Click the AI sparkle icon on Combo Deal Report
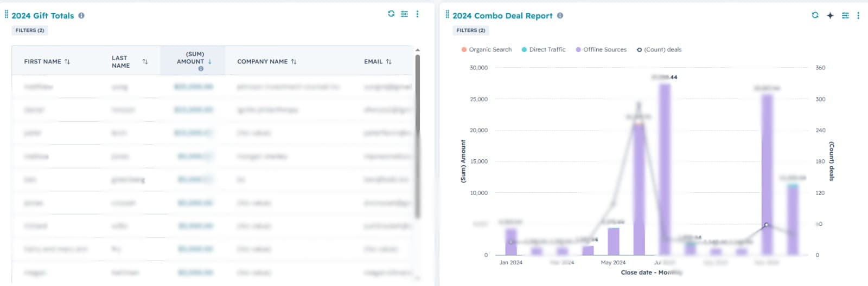This screenshot has width=868, height=286. (830, 15)
